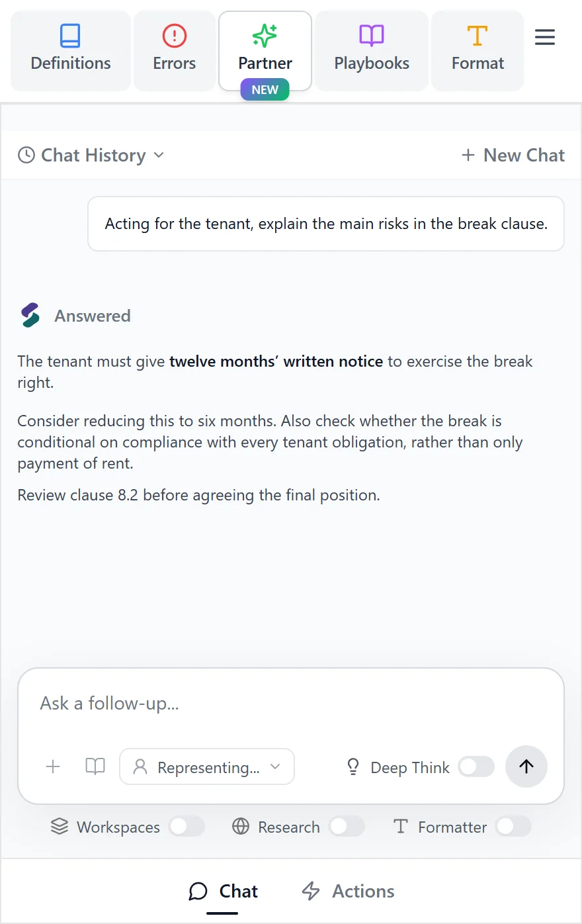Select the Partner sparkle icon
Image resolution: width=582 pixels, height=924 pixels.
(265, 36)
